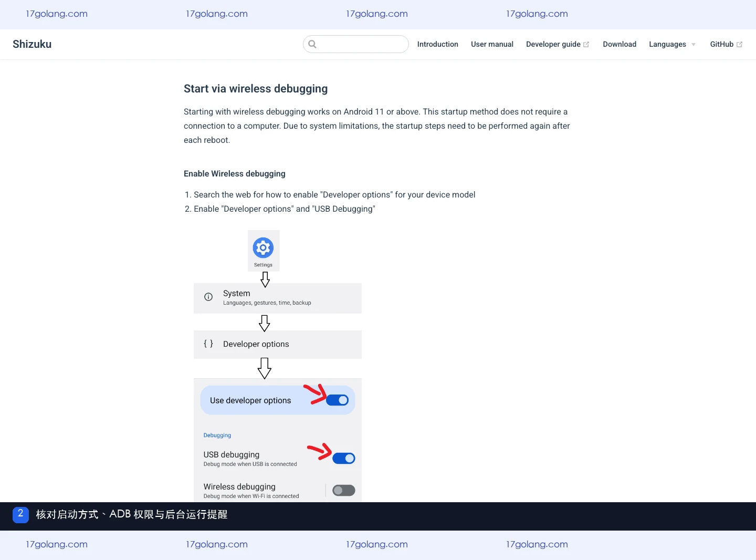Toggle the Use developer options switch
The width and height of the screenshot is (756, 560).
pos(337,400)
